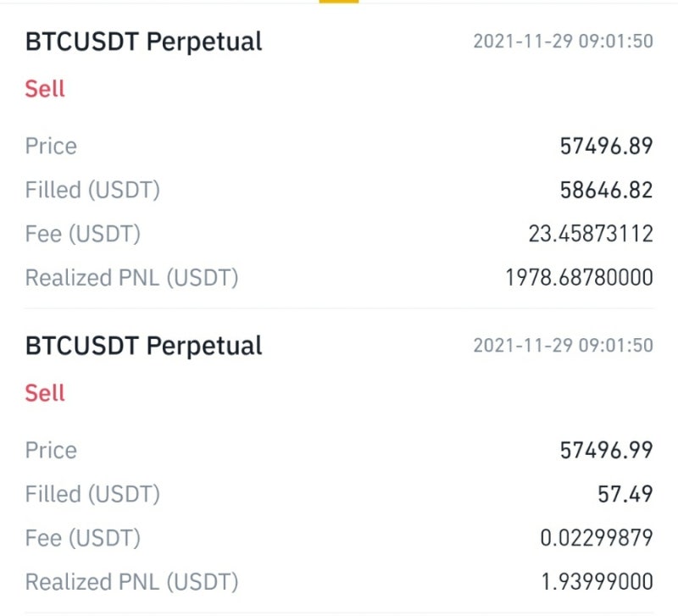Tap first trade timestamp 2021-11-29 09:01:50
This screenshot has height=616, width=678.
563,41
